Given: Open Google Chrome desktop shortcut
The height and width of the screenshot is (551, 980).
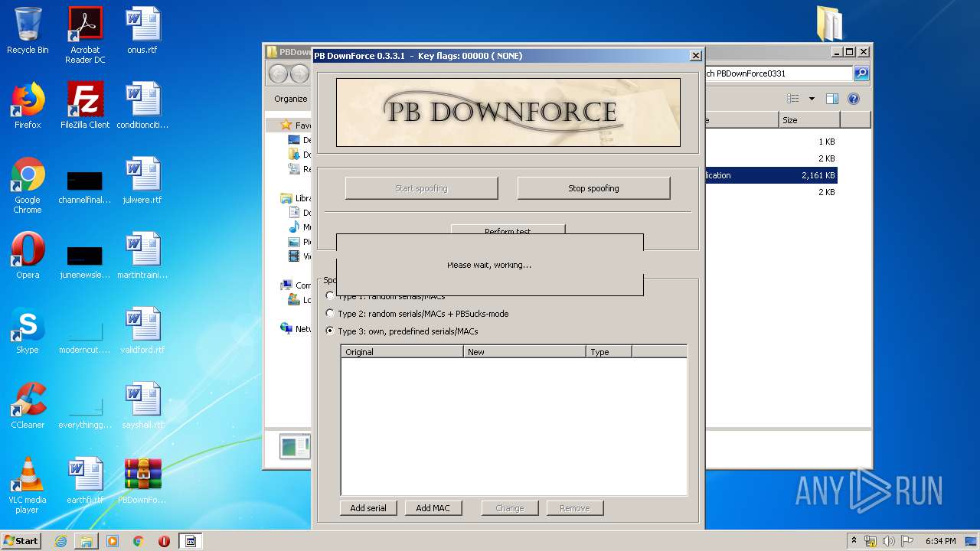Looking at the screenshot, I should pyautogui.click(x=28, y=186).
